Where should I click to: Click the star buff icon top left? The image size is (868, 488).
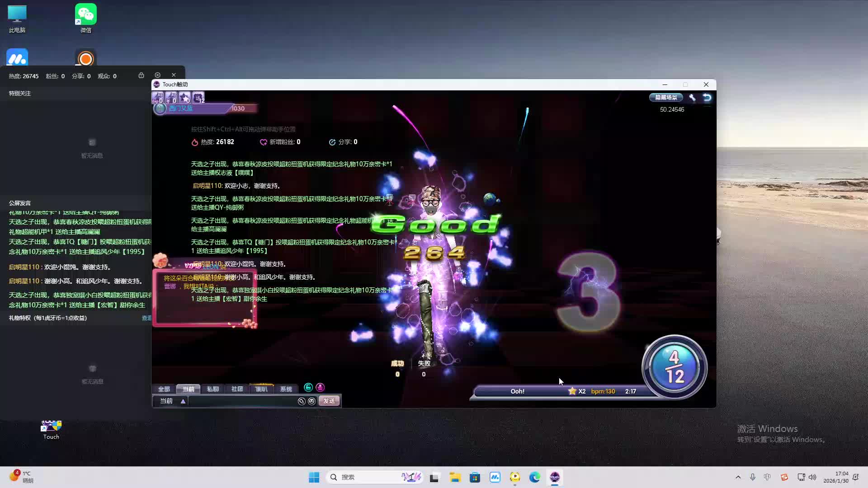tap(184, 98)
